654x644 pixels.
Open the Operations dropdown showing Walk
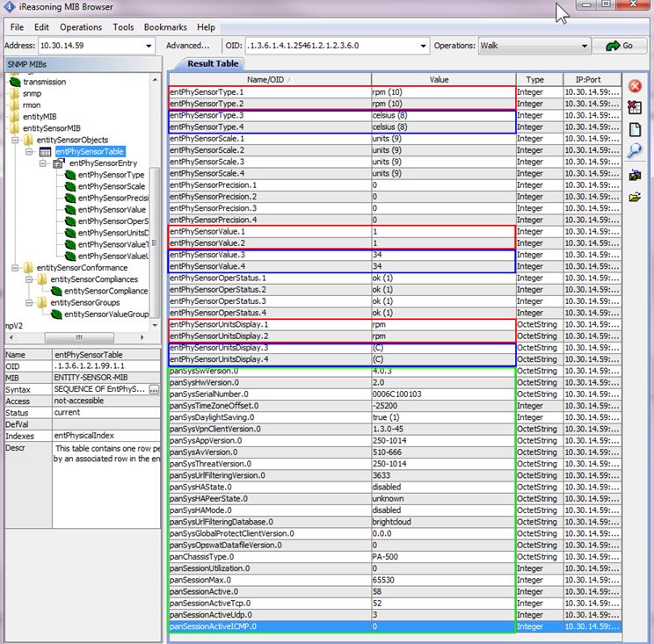pos(585,46)
